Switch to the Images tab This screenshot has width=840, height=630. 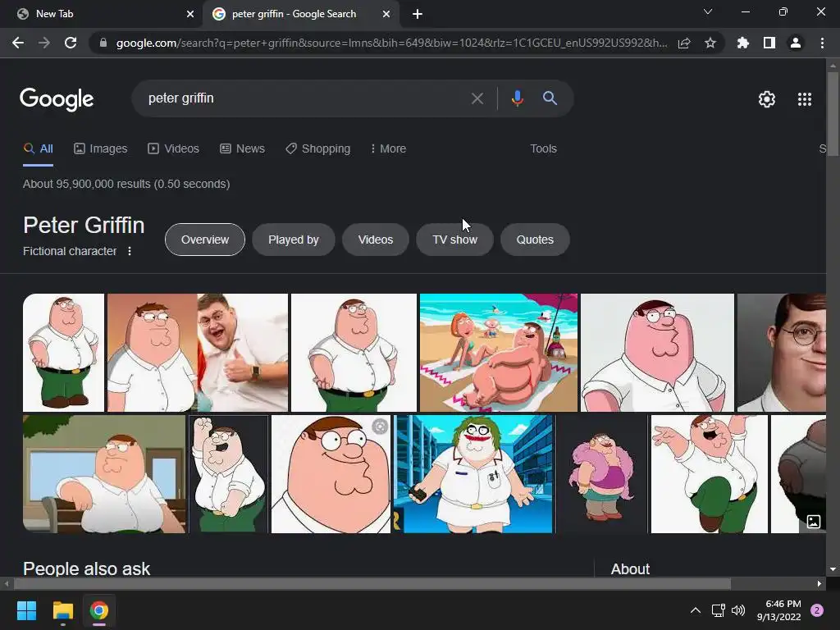[101, 148]
